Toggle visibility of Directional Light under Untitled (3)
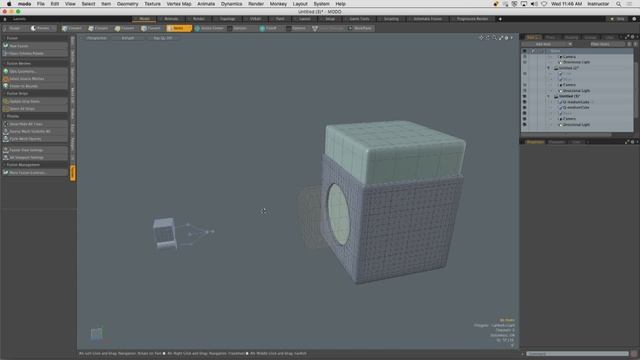The image size is (640, 360). [524, 125]
